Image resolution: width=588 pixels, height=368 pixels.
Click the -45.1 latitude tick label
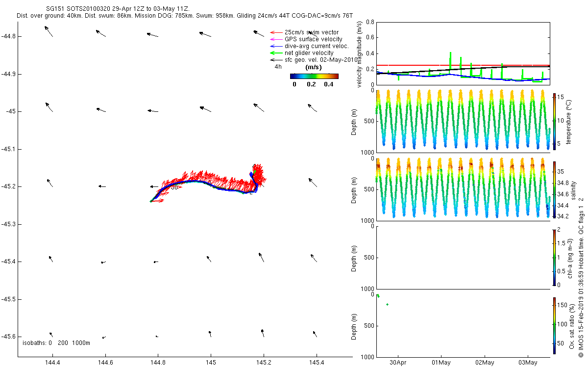coord(9,149)
